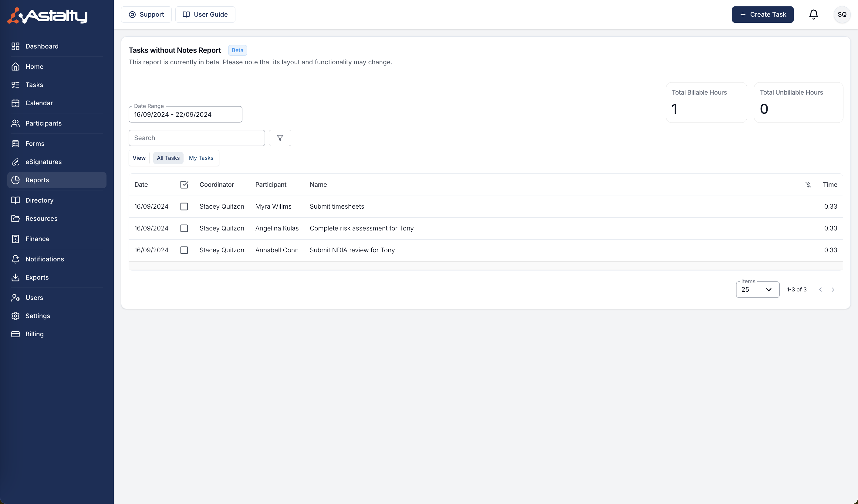The width and height of the screenshot is (858, 504).
Task: Click the Create Task button
Action: tap(762, 15)
